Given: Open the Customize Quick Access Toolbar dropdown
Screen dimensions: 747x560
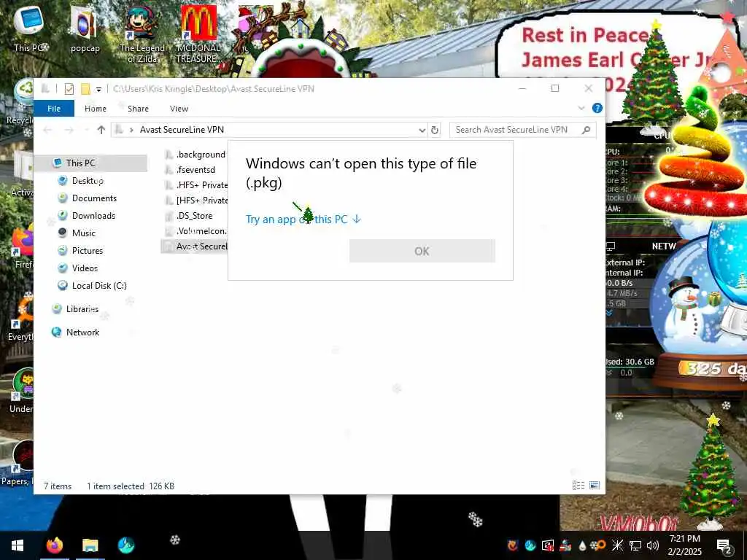Looking at the screenshot, I should pos(98,89).
